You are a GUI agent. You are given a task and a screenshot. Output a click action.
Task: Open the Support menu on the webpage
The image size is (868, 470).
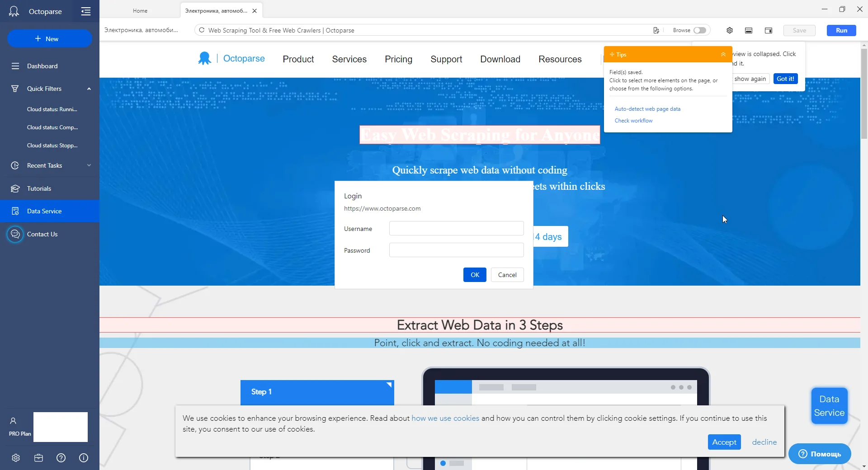446,59
